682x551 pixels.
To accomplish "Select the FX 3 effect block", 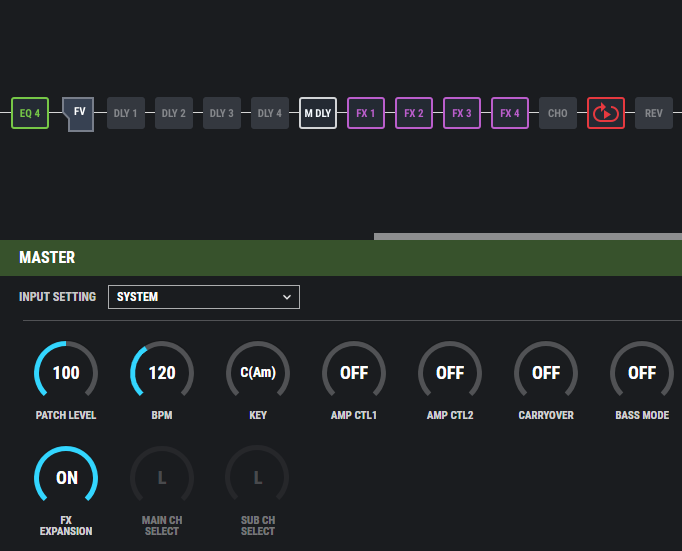I will tap(462, 113).
